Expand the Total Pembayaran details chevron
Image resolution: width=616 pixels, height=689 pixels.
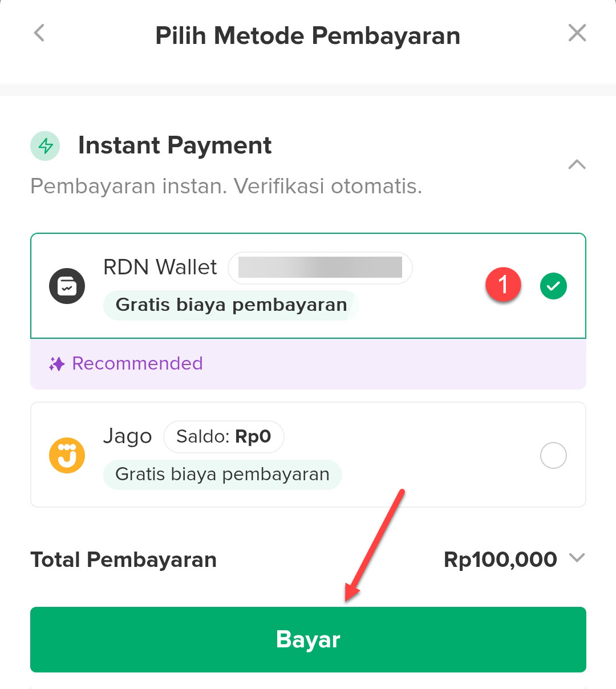pyautogui.click(x=577, y=558)
